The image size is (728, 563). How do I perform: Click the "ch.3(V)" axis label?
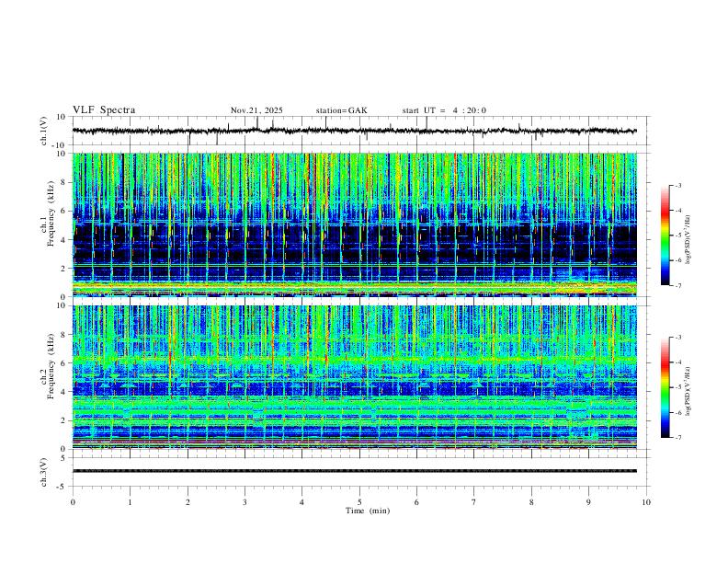point(44,472)
